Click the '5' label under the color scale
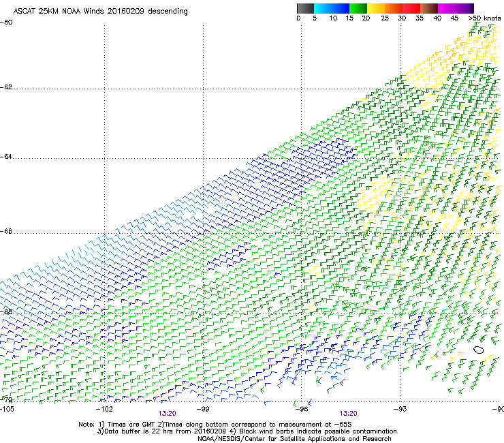 click(315, 18)
